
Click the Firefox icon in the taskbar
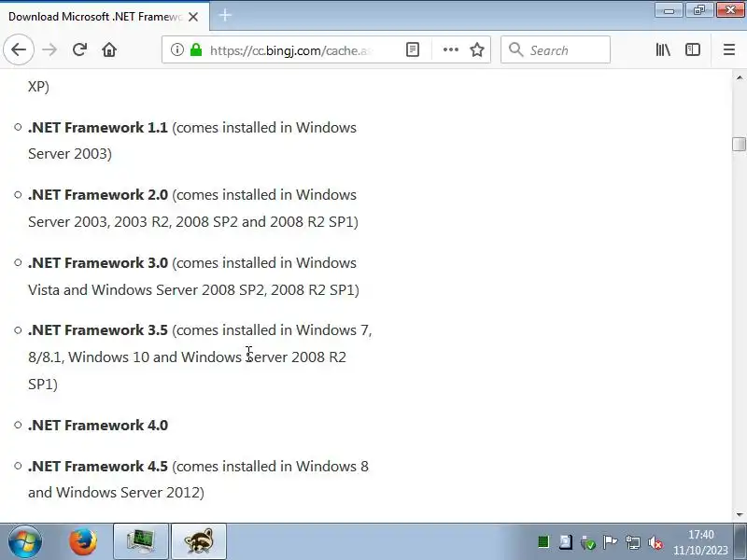83,541
